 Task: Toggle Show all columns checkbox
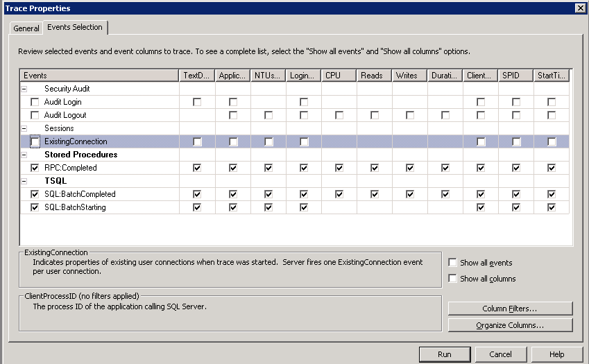[452, 279]
